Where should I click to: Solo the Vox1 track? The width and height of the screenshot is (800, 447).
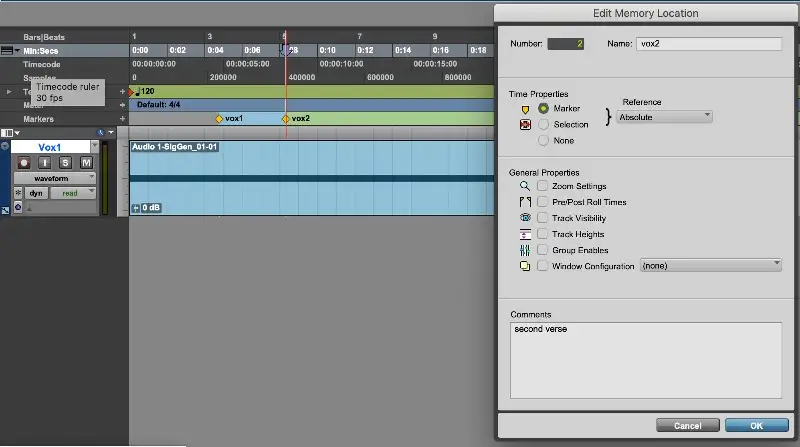click(66, 163)
